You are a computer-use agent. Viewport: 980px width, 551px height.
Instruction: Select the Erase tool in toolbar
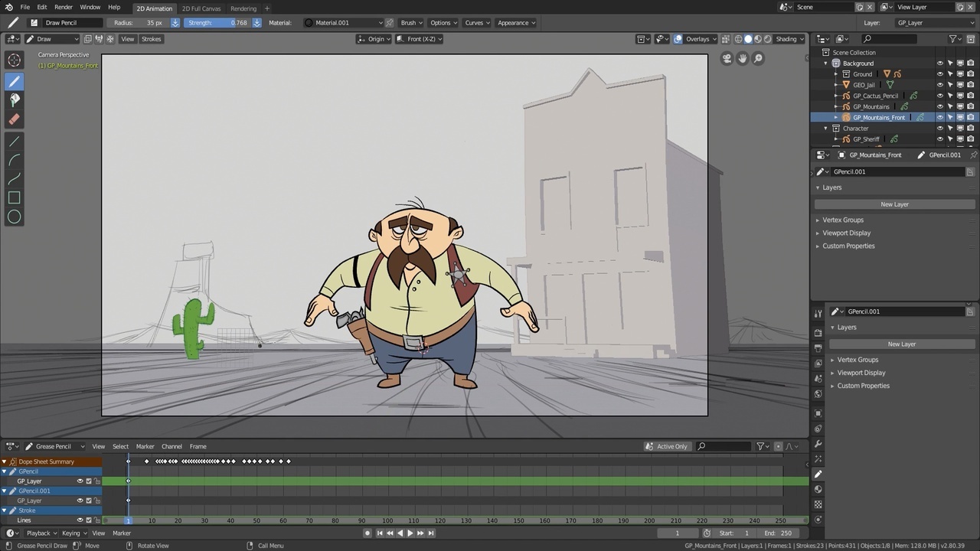[14, 119]
